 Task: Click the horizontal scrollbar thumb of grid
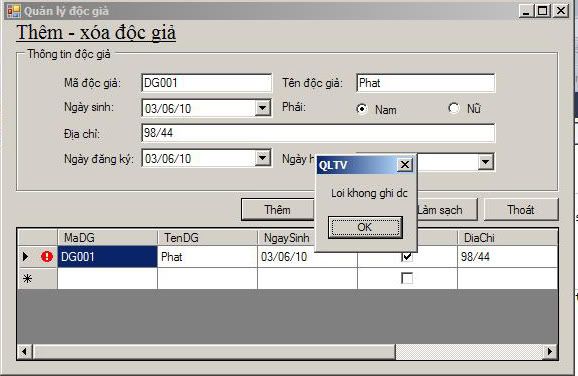(x=214, y=351)
